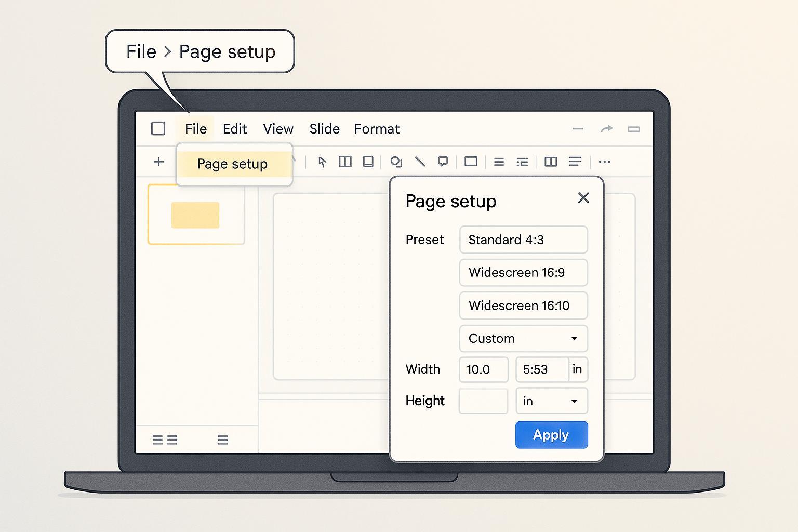Click the redo arrow icon

pyautogui.click(x=606, y=129)
